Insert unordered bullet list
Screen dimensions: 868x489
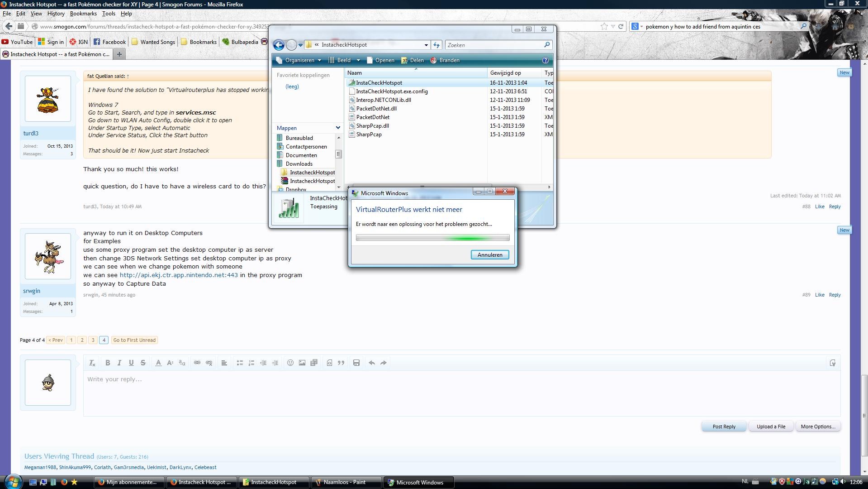click(240, 363)
